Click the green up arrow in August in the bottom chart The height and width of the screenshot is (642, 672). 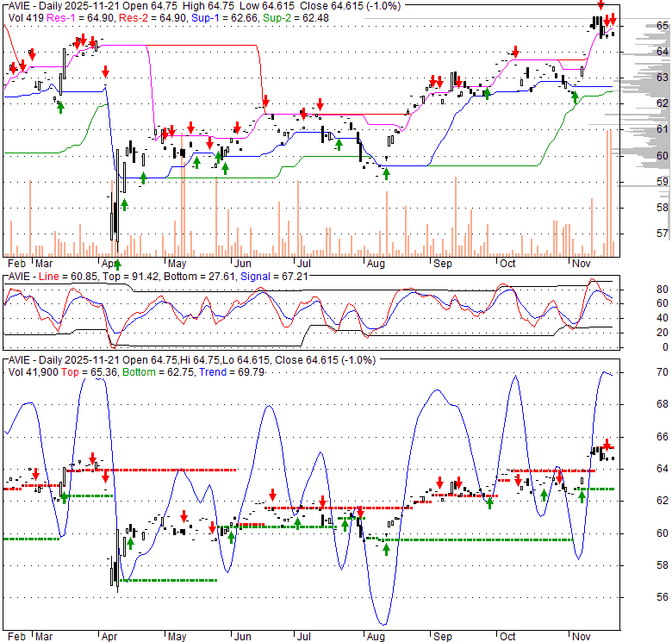pyautogui.click(x=386, y=549)
